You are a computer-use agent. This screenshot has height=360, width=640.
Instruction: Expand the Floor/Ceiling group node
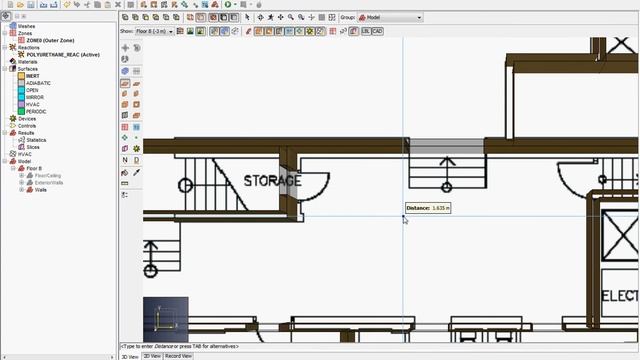point(22,176)
